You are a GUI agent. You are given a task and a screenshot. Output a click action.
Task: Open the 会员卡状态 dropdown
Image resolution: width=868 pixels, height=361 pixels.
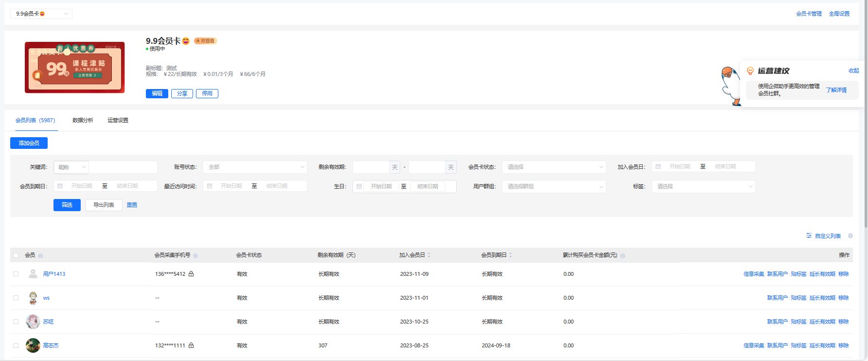554,167
